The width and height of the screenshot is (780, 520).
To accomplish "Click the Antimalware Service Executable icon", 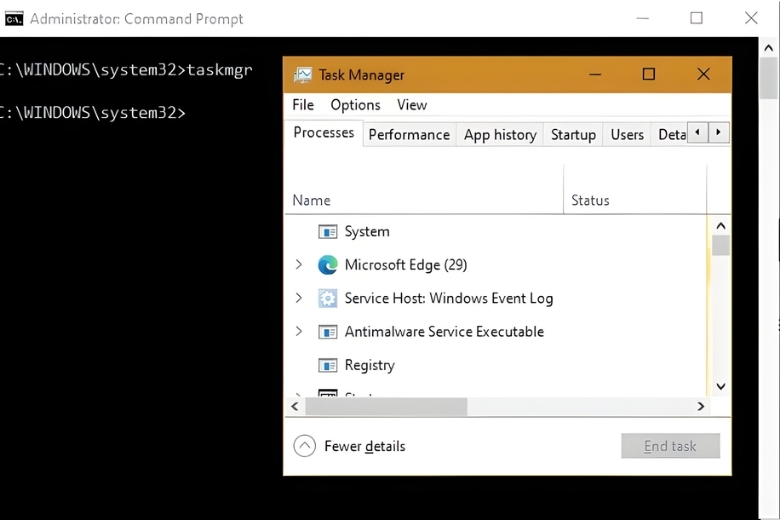I will point(327,332).
